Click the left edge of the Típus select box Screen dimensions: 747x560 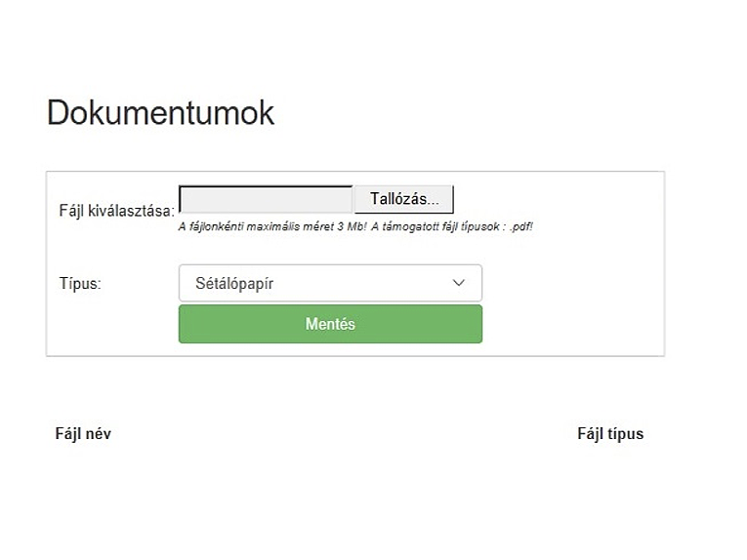(x=186, y=283)
